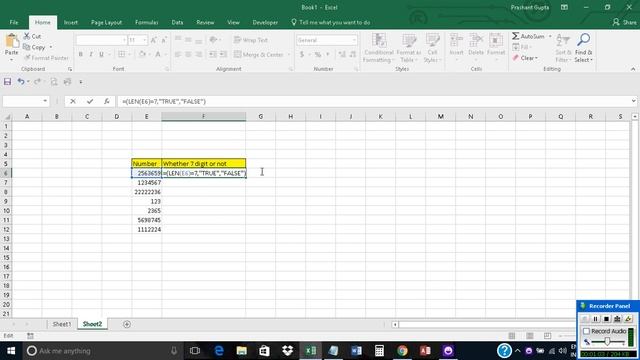Pause recording in Recorder Panel
Image resolution: width=640 pixels, height=360 pixels.
[595, 319]
